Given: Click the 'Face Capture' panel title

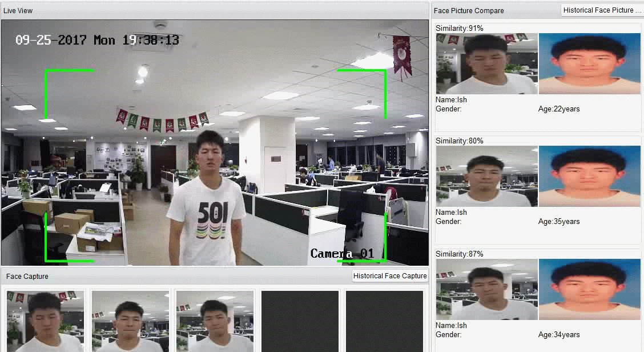Looking at the screenshot, I should [x=27, y=277].
